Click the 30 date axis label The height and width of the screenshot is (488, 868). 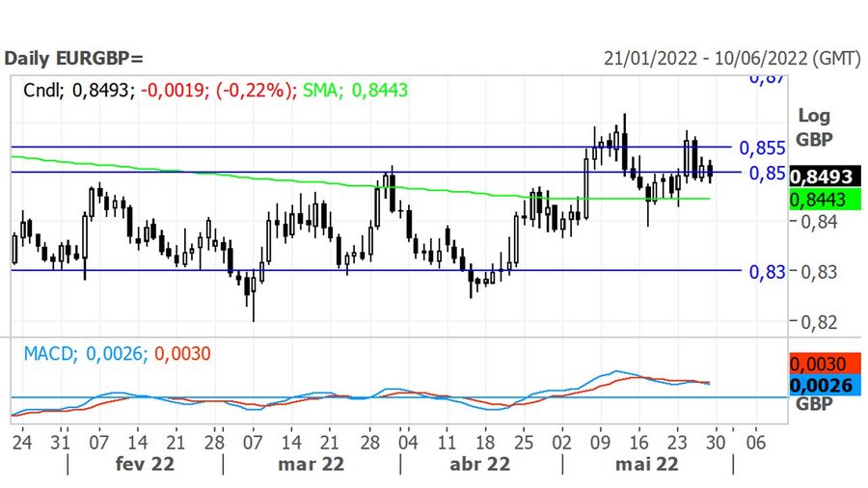click(x=716, y=443)
